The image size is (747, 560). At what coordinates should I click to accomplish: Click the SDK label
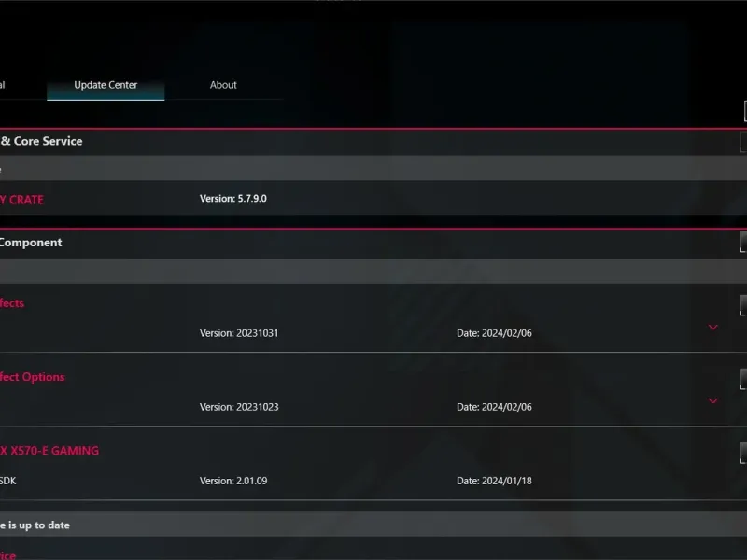(8, 481)
